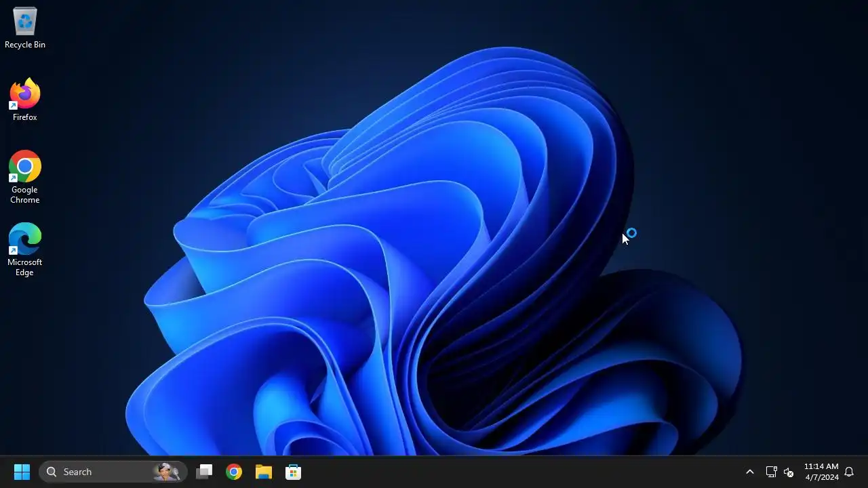Open the Windows Start menu
This screenshot has height=488, width=868.
pos(22,472)
